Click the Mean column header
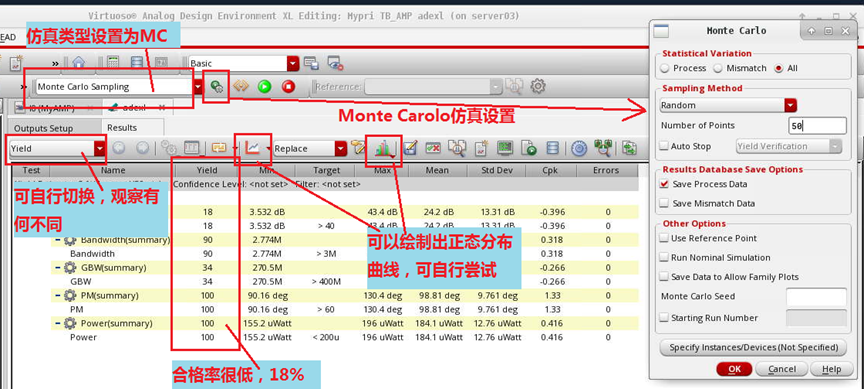The image size is (864, 389). [x=437, y=170]
